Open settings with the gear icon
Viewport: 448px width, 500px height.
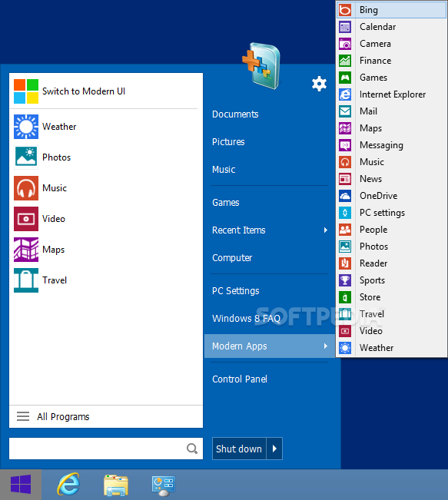(319, 84)
